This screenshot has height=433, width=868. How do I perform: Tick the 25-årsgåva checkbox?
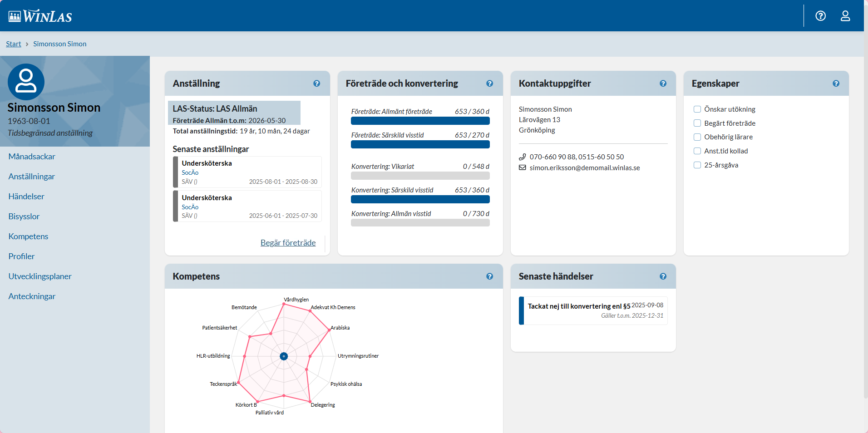tap(697, 165)
